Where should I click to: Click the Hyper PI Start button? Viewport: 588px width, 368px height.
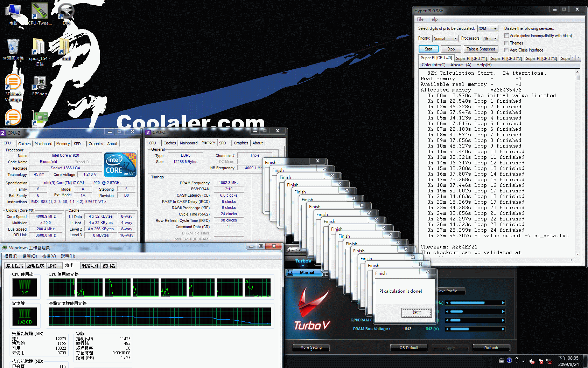point(428,49)
